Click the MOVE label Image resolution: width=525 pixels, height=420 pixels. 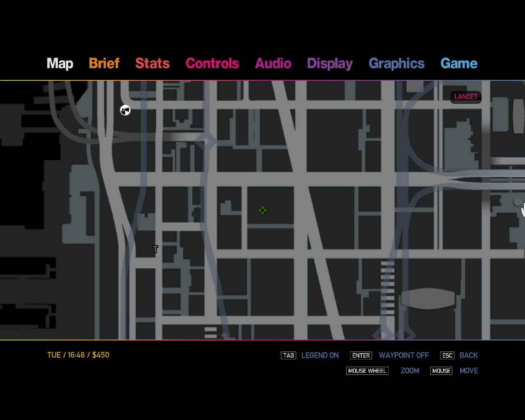[469, 371]
